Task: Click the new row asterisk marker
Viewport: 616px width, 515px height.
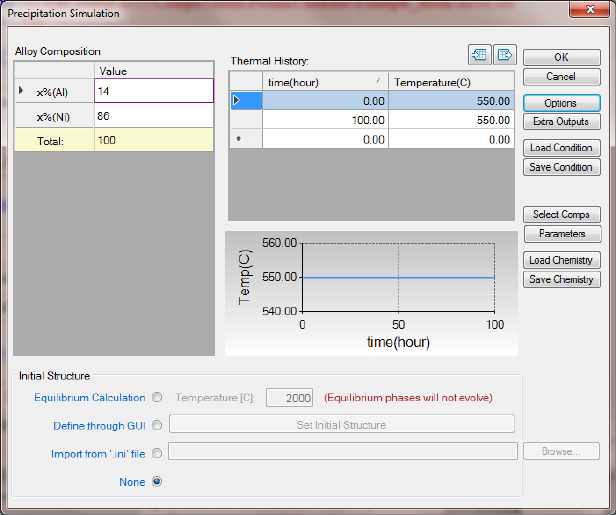Action: point(238,139)
